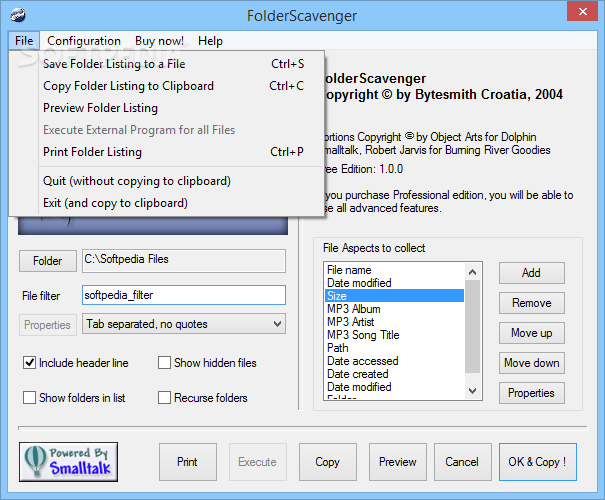Click the File Aspects list scrollbar thumb
Screen dimensions: 605x500
pyautogui.click(x=472, y=326)
